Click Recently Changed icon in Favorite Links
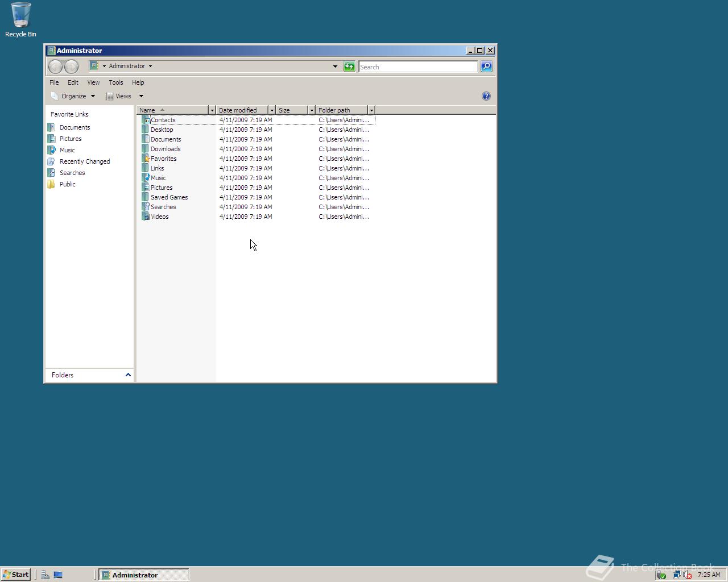This screenshot has height=582, width=728. 51,161
